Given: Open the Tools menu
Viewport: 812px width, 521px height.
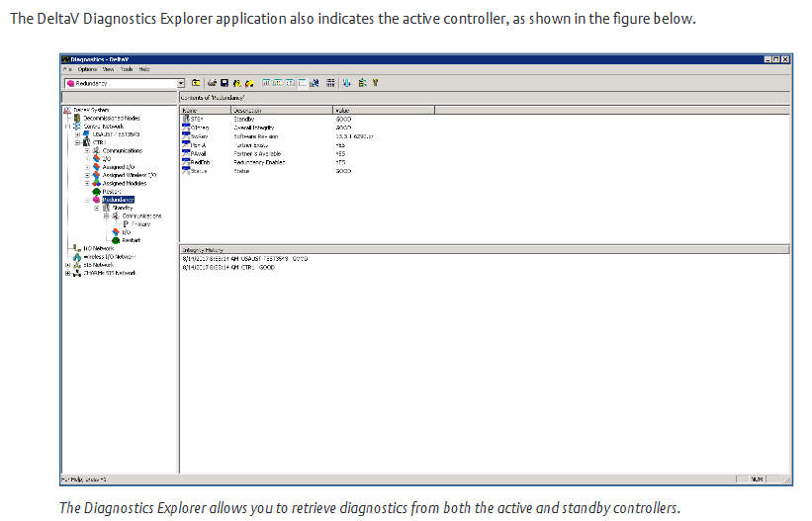Looking at the screenshot, I should pos(127,69).
